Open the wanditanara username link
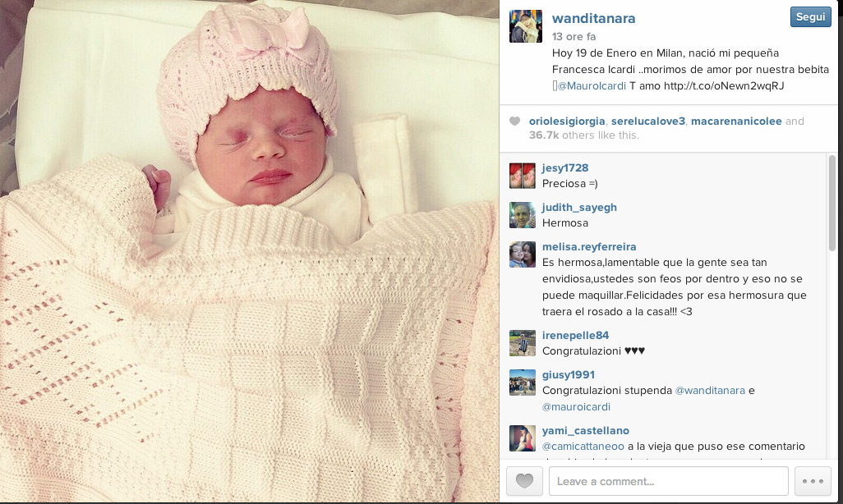843x504 pixels. coord(593,18)
